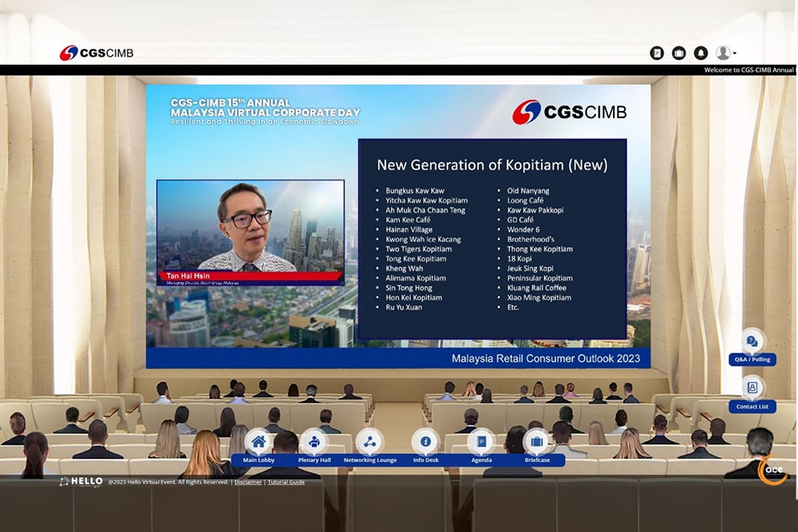Screen dimensions: 798x532
Task: Open the Agenda notebook icon
Action: (x=481, y=441)
